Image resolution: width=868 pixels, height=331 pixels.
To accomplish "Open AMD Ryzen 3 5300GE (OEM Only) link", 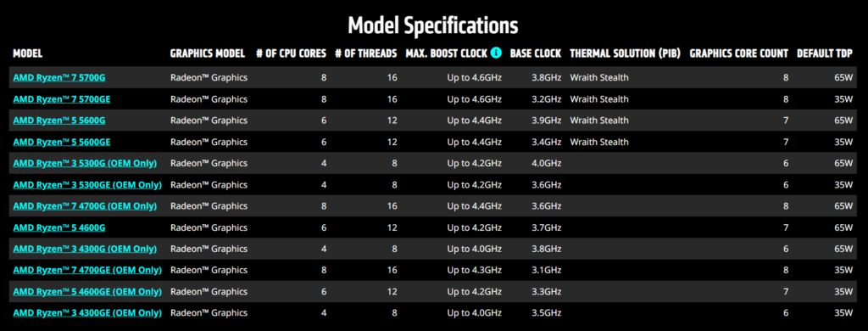I will (x=87, y=185).
